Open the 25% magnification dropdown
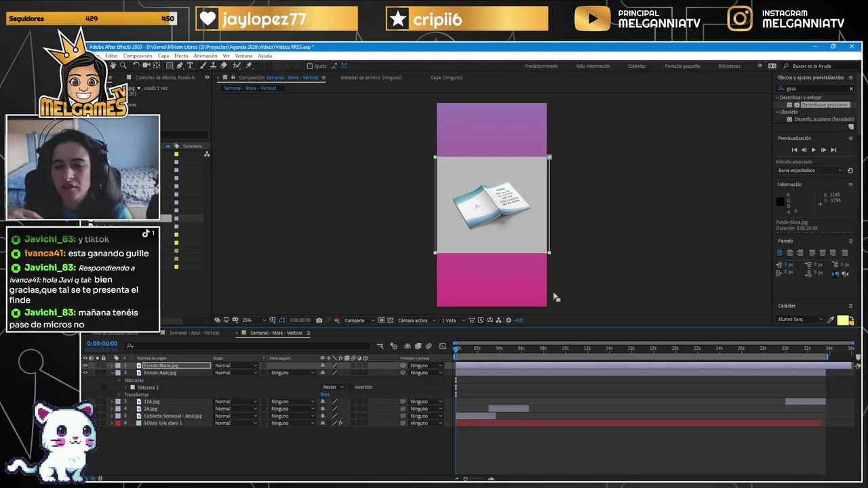The image size is (868, 488). 254,320
